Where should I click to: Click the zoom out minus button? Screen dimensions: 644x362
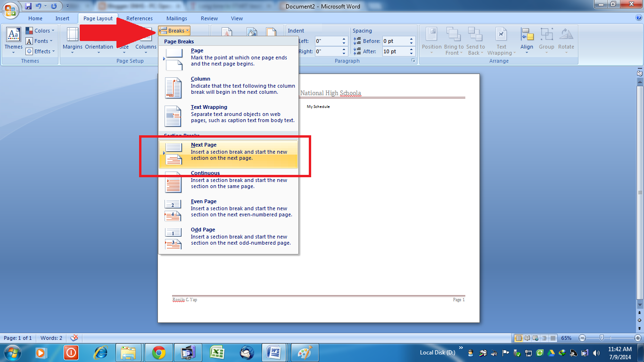[x=582, y=338]
